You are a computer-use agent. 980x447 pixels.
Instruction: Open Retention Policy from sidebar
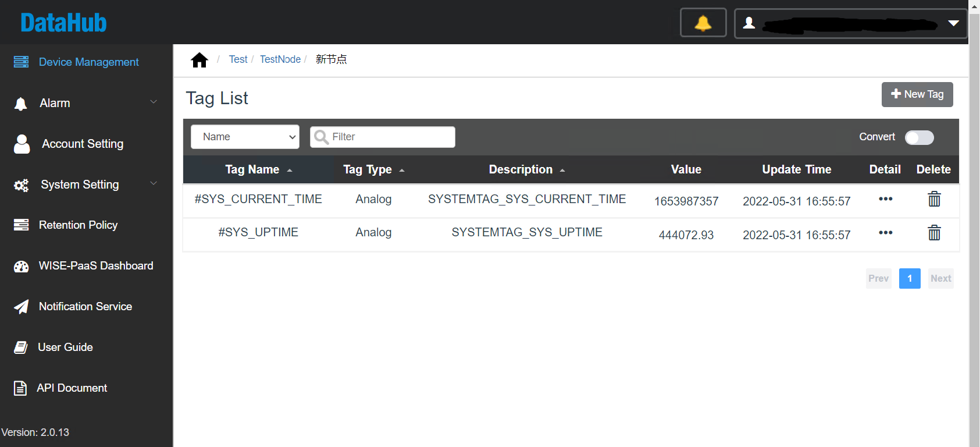[x=78, y=225]
